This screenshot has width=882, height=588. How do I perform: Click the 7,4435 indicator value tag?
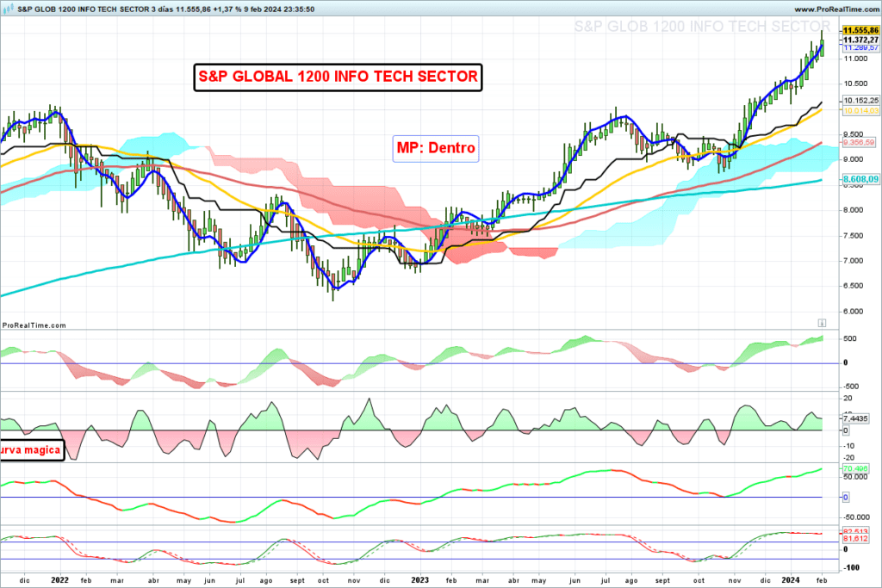(x=855, y=418)
